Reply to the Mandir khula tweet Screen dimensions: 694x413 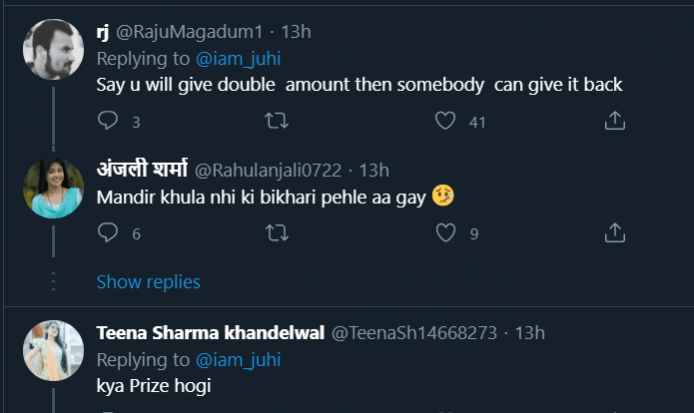point(108,233)
